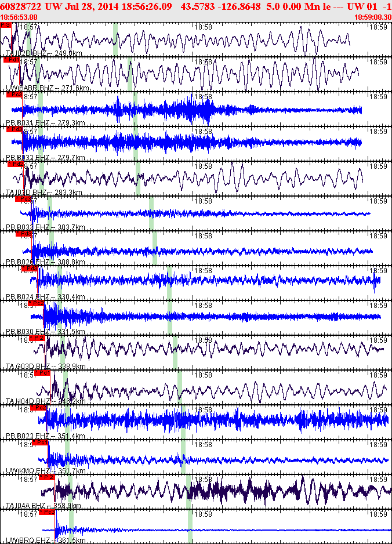The width and height of the screenshot is (392, 544).
Task: Select the Pc2 pick flag on PB.B030 trace
Action: click(x=36, y=303)
